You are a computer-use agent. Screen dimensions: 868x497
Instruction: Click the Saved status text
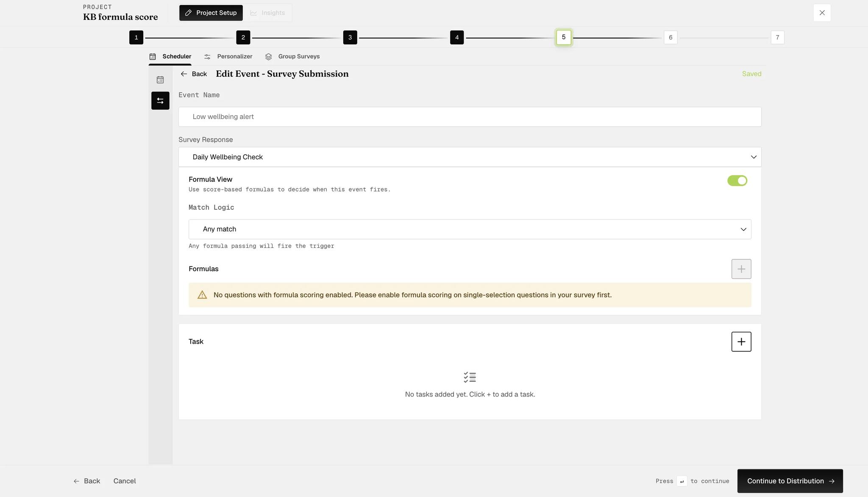(751, 74)
